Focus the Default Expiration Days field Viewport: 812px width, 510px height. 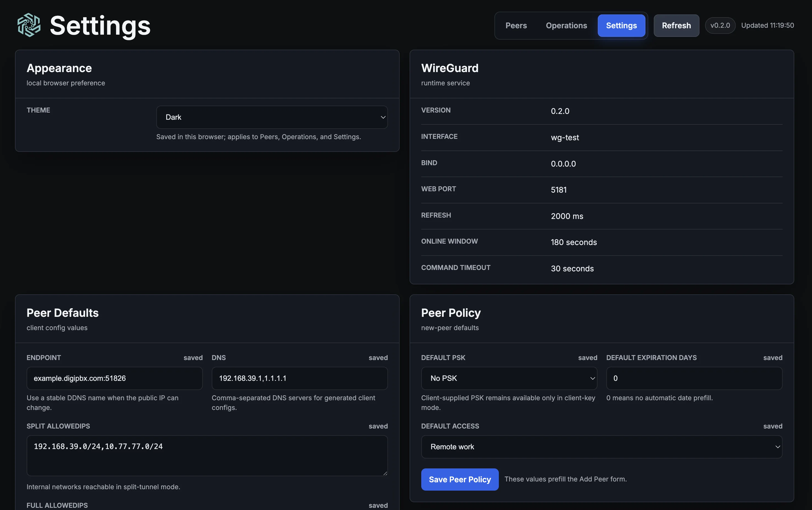point(694,378)
